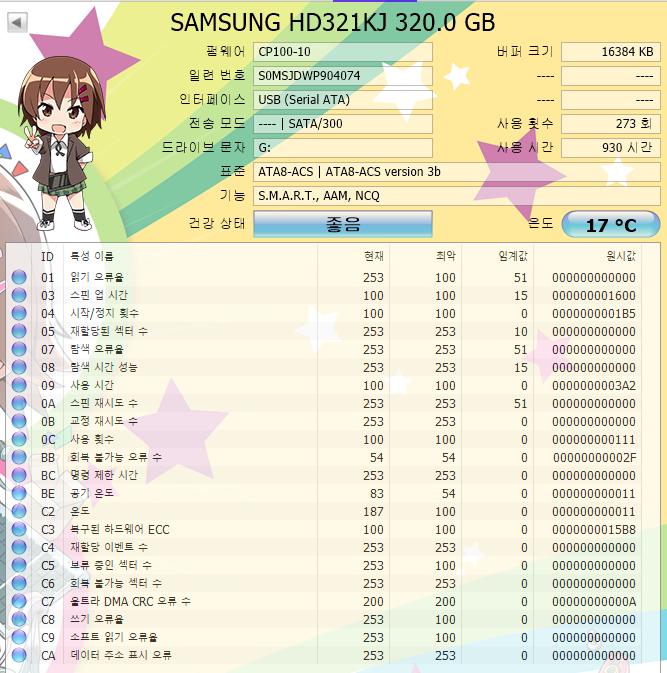
Task: Click status orb for attribute BC 명령 제한 시간
Action: pos(19,476)
